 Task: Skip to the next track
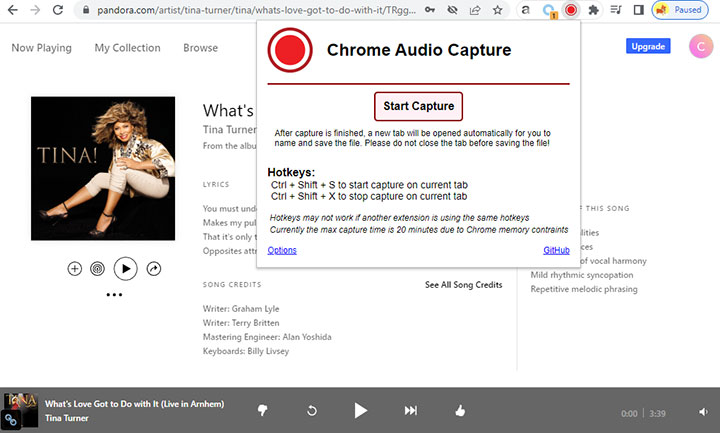(x=410, y=410)
